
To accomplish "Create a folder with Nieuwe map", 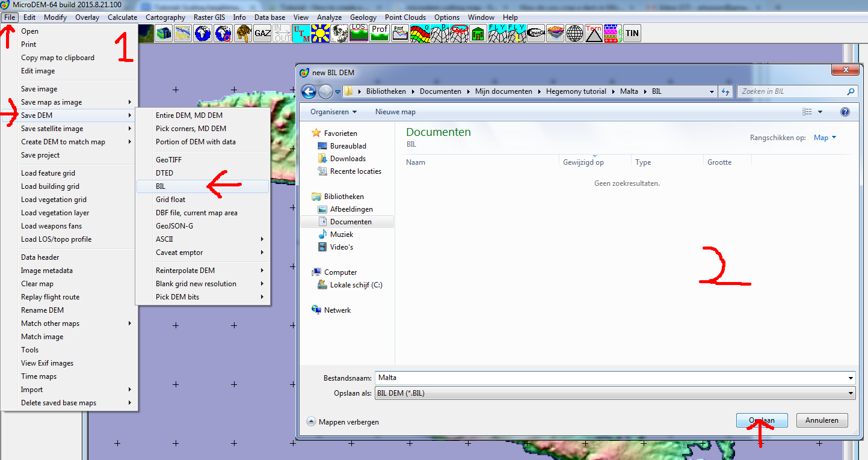I will 395,112.
